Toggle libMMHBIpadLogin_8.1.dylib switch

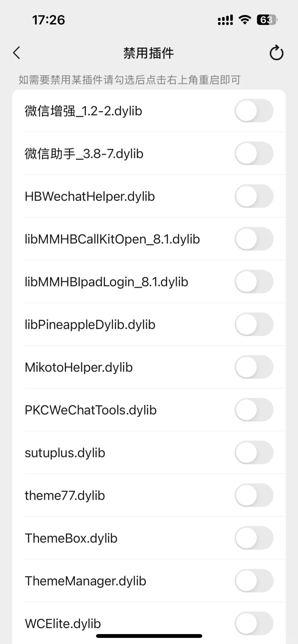click(x=254, y=282)
